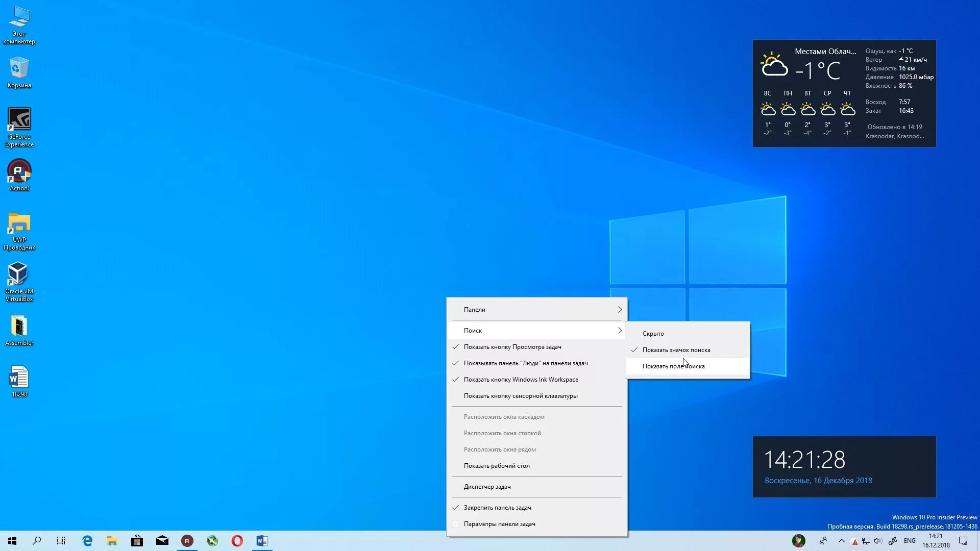Open the volume control in the tray
Screen dimensions: 980x551
coord(877,541)
